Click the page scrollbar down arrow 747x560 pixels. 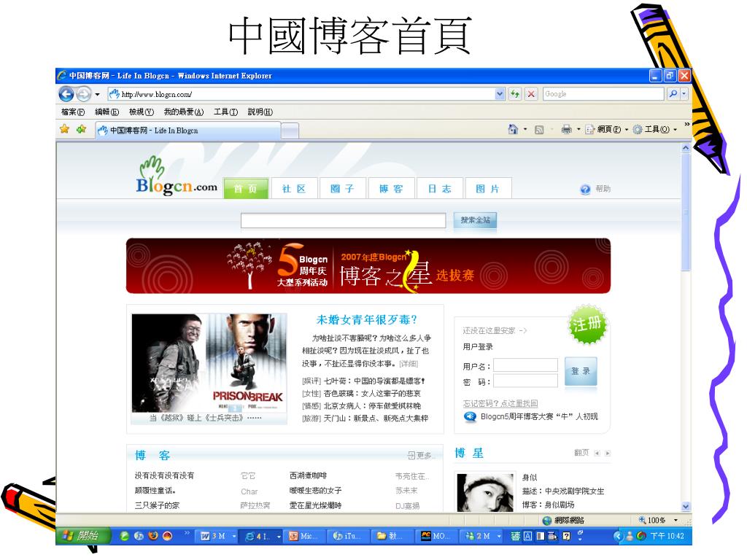tap(686, 506)
